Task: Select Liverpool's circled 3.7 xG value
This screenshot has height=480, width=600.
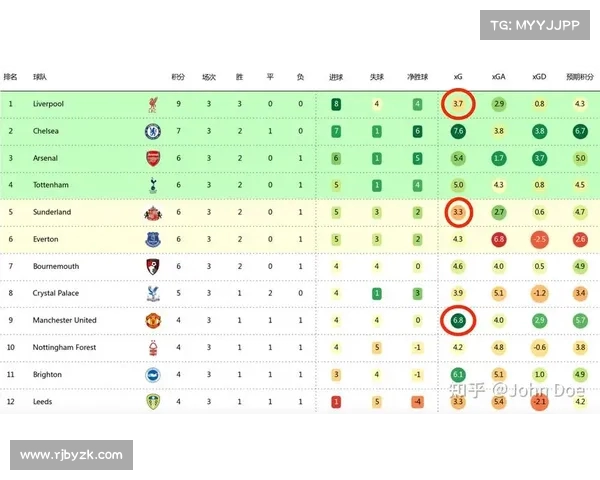Action: (x=458, y=104)
